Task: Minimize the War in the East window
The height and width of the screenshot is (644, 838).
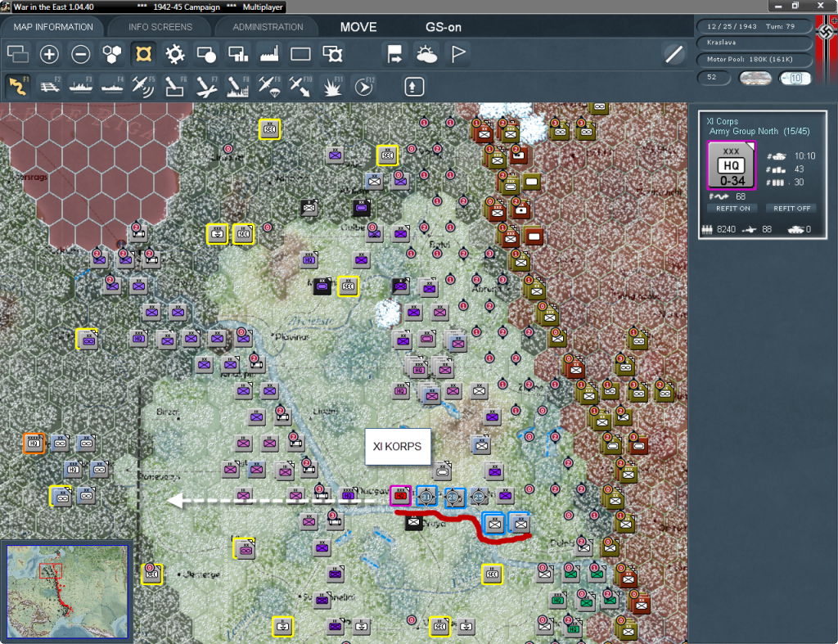Action: [x=778, y=6]
